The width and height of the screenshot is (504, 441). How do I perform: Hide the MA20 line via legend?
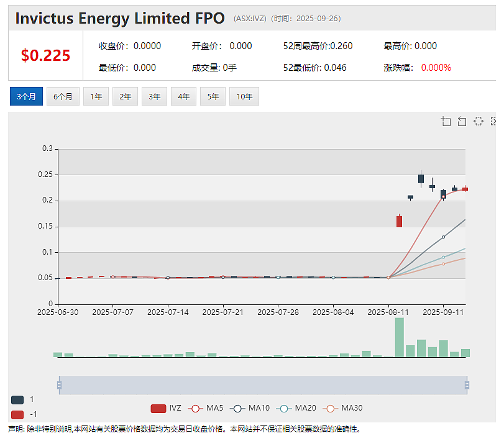[x=296, y=408]
